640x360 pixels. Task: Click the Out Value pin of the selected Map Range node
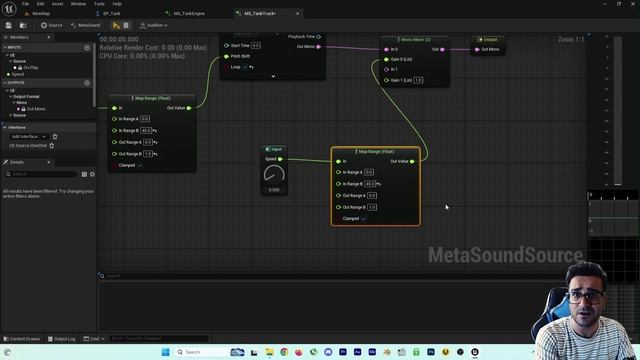tap(412, 161)
